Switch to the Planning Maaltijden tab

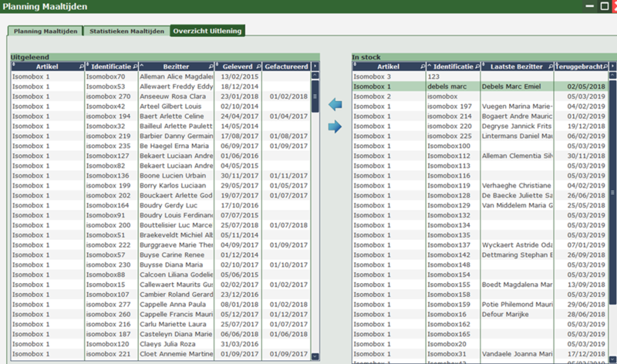coord(45,32)
